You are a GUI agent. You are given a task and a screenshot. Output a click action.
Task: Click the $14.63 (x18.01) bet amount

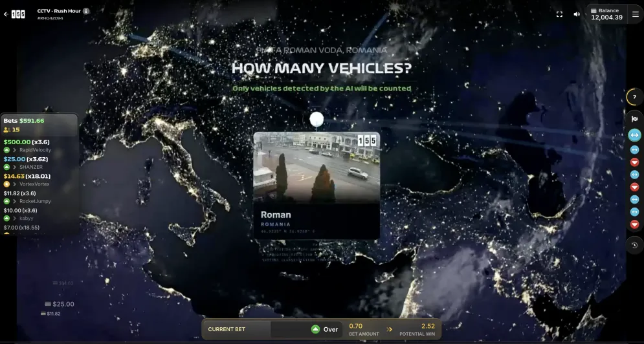[x=27, y=176]
